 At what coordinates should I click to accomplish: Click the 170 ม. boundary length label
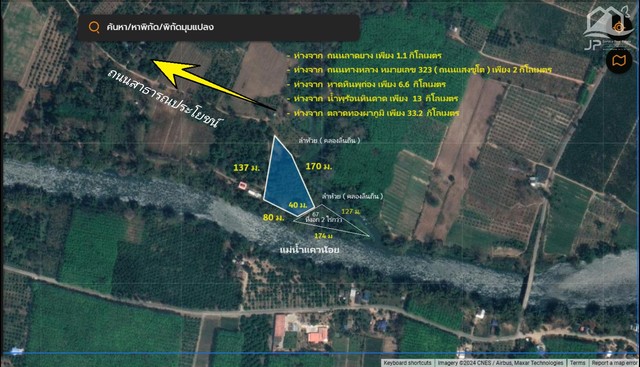319,166
